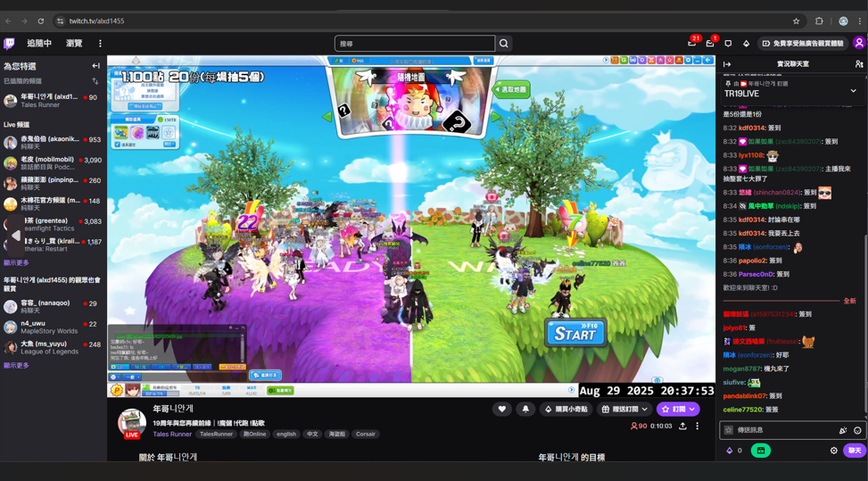Open the purple subscribe dropdown button
The width and height of the screenshot is (868, 481).
pyautogui.click(x=677, y=409)
